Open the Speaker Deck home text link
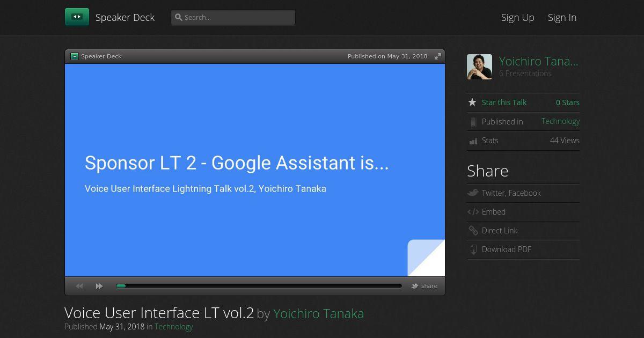Image resolution: width=644 pixels, height=338 pixels. pyautogui.click(x=125, y=17)
